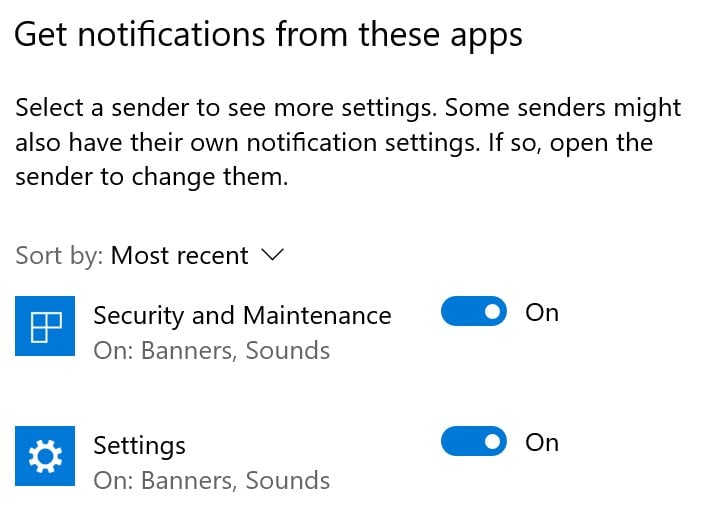Click the white knob on Security and Maintenance switch
This screenshot has width=716, height=519.
click(x=492, y=313)
